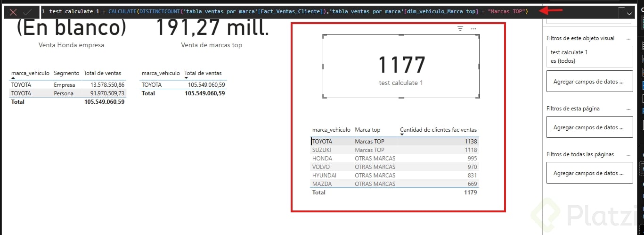This screenshot has width=644, height=235.
Task: Select the 1177 test calculate 1 card visual
Action: (x=401, y=67)
